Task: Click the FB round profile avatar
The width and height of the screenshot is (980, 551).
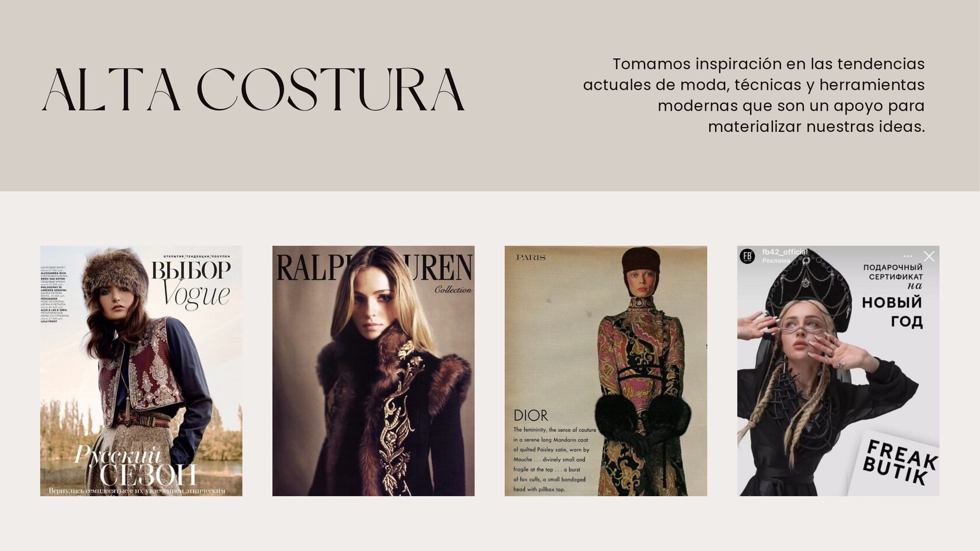Action: pos(747,256)
